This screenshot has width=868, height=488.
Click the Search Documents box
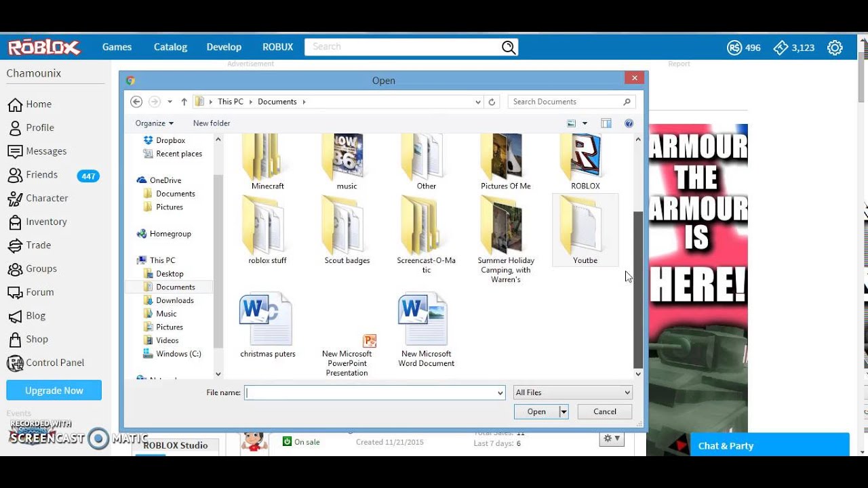point(572,102)
